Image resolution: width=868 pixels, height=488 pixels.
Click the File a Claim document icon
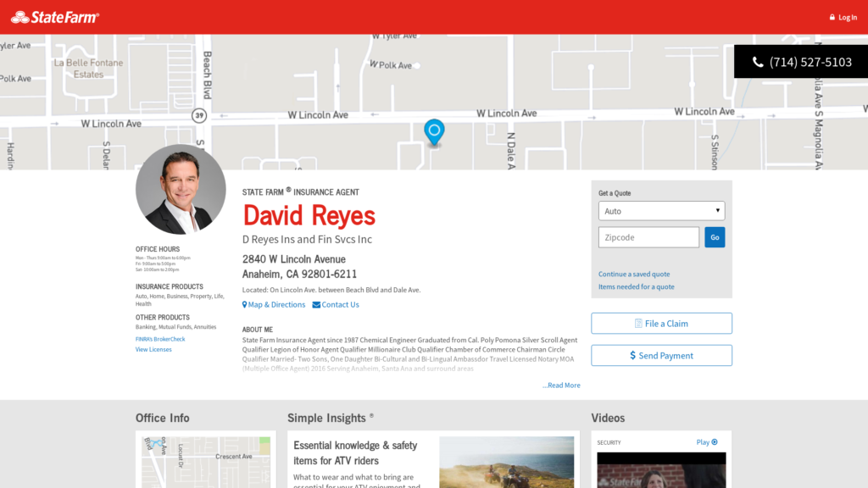[x=638, y=324]
